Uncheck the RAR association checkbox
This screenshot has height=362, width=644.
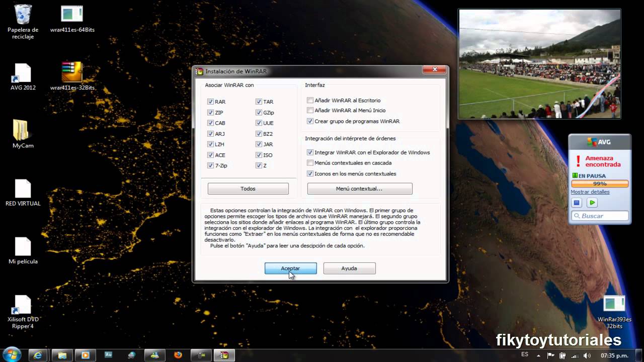coord(210,102)
